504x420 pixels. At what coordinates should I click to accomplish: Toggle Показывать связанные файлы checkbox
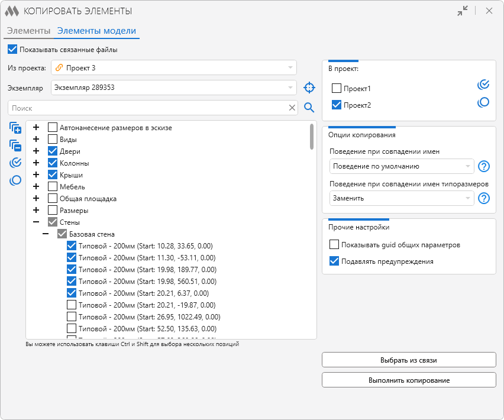[x=12, y=50]
